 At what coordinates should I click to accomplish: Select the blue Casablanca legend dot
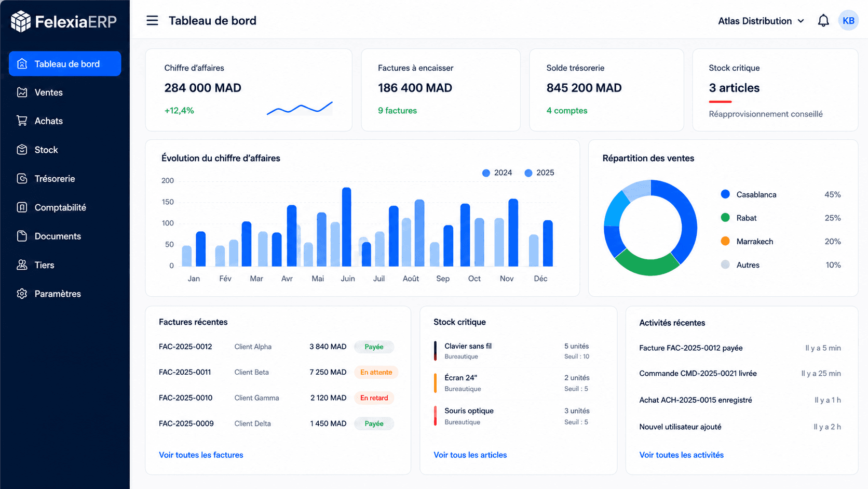coord(725,194)
